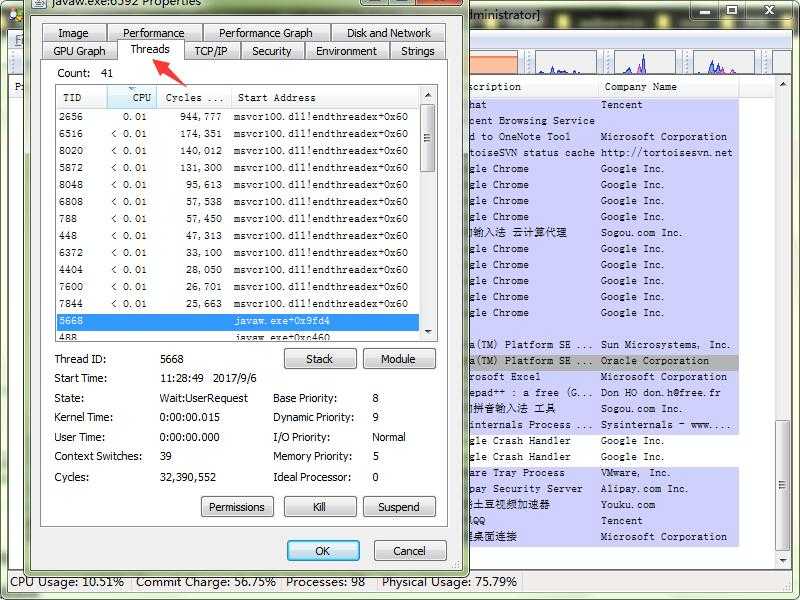Viewport: 800px width, 600px height.
Task: Confirm with the OK button
Action: pyautogui.click(x=323, y=551)
